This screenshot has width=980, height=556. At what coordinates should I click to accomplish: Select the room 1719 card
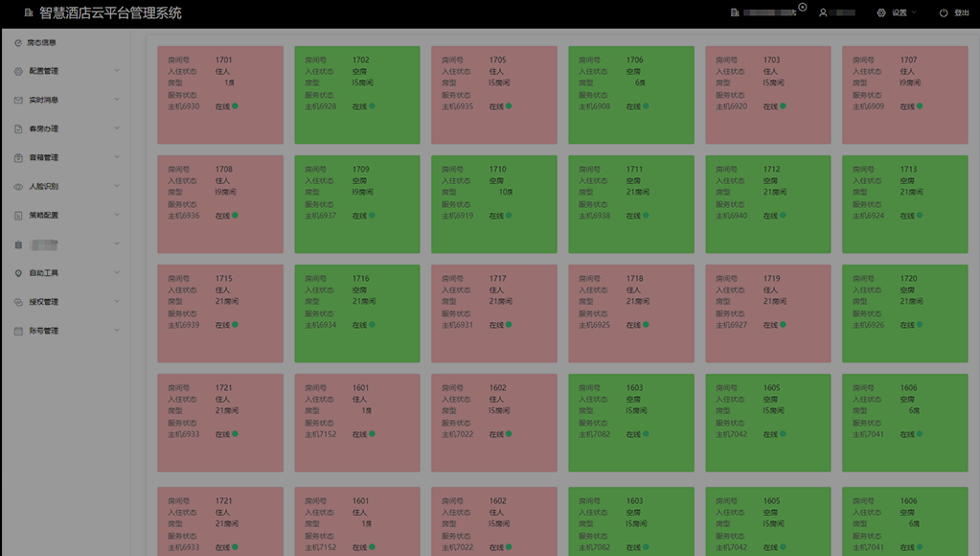pos(768,313)
